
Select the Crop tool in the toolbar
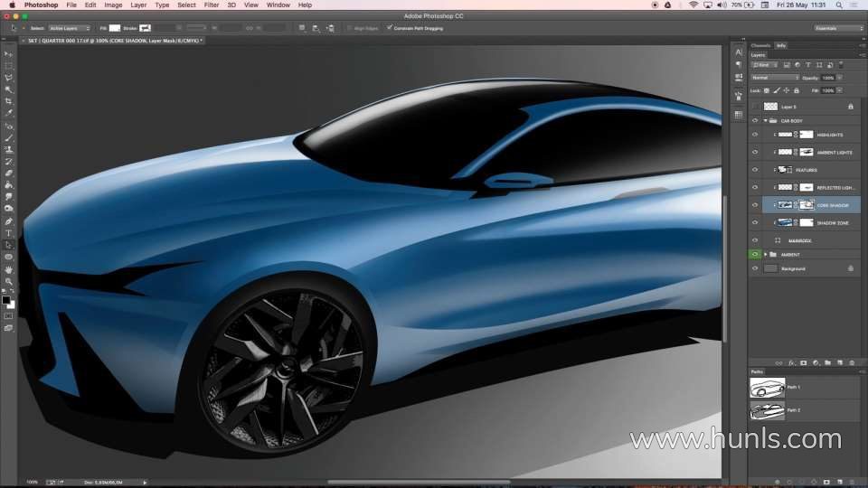tap(9, 101)
